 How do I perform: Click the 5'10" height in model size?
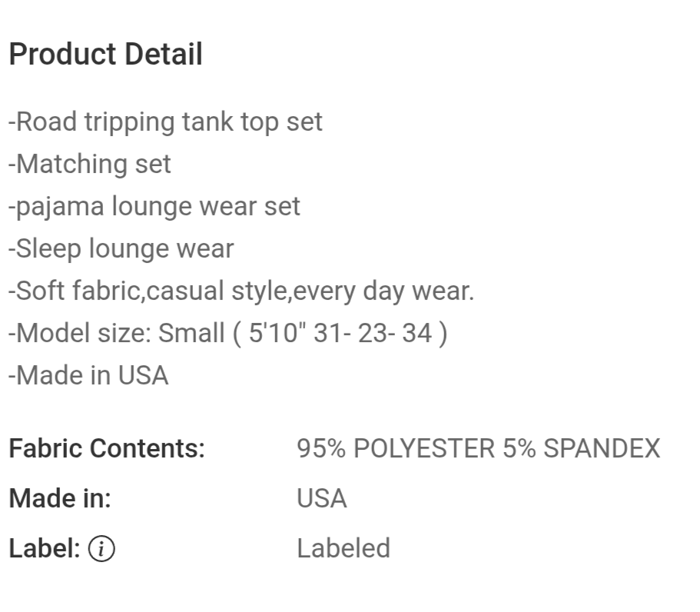(x=277, y=333)
